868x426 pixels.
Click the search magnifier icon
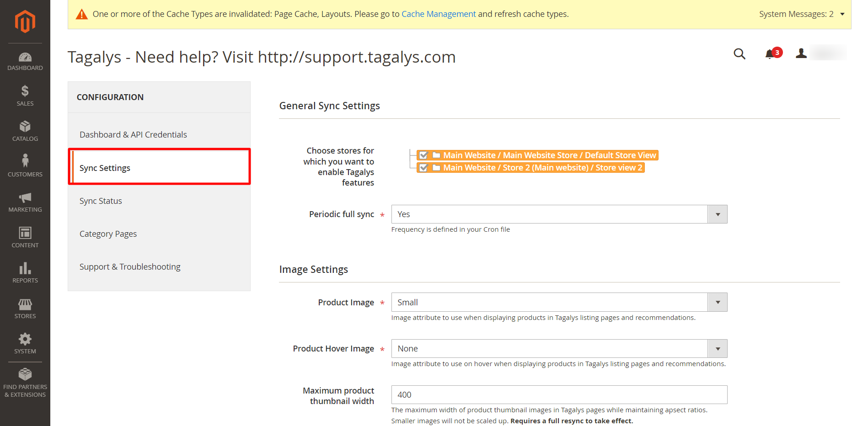tap(739, 54)
